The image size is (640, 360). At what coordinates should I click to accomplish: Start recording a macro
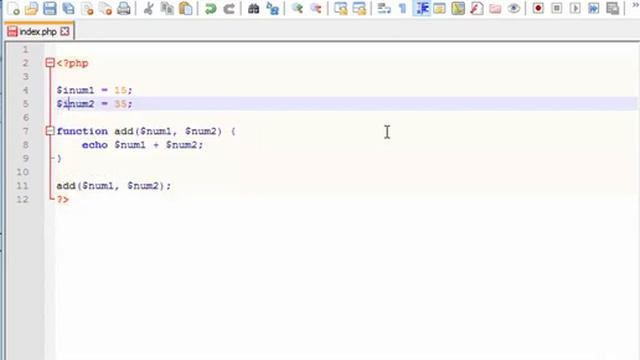coord(538,8)
